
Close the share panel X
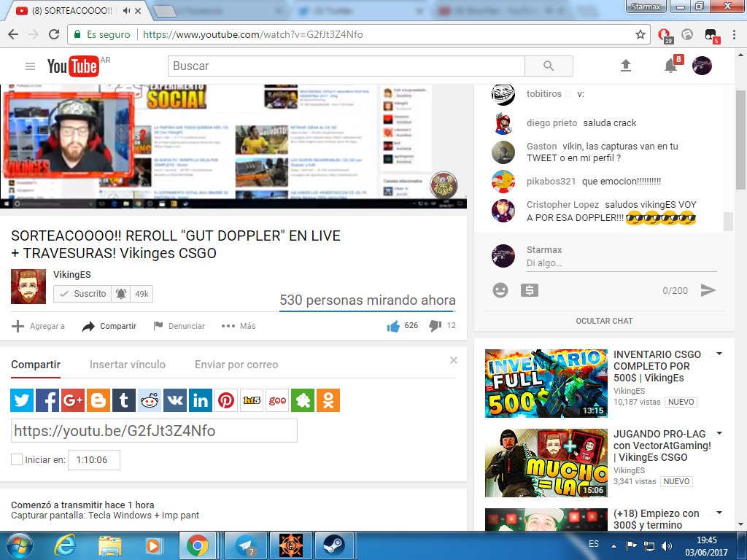coord(454,360)
